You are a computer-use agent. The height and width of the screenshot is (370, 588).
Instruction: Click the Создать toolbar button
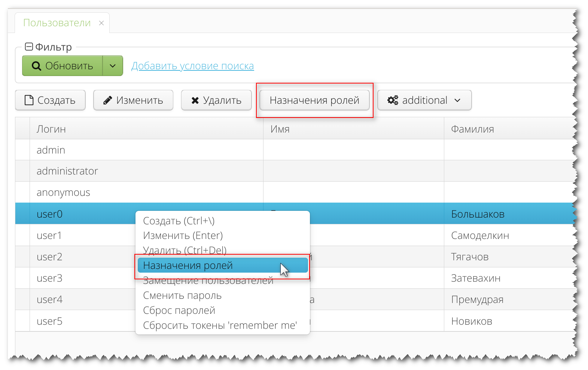coord(50,100)
